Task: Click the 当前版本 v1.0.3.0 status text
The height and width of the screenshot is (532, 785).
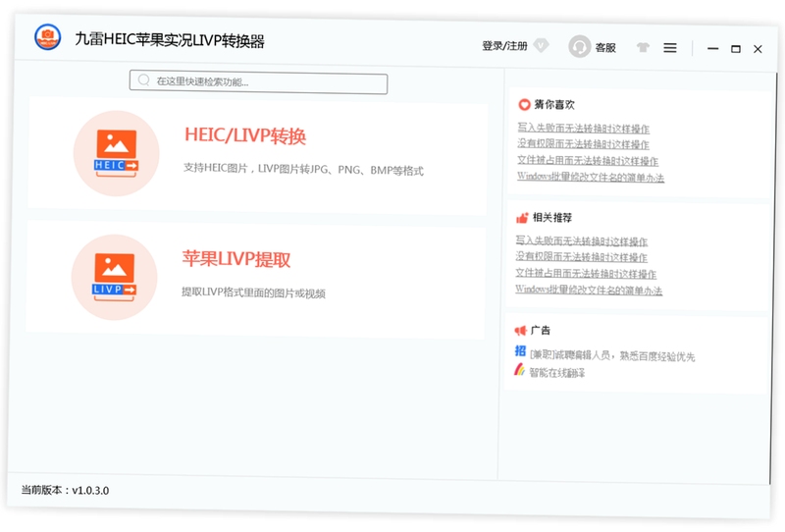Action: coord(65,490)
